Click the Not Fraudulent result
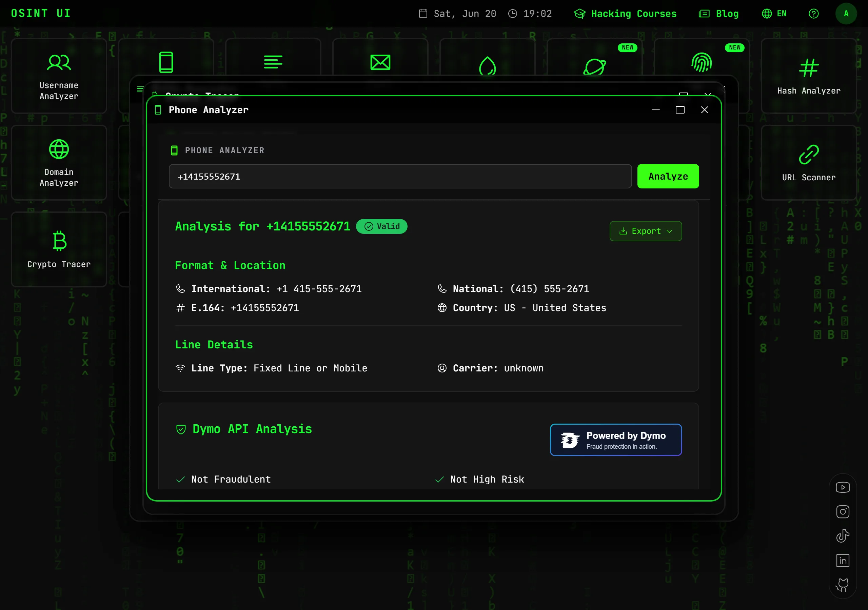The height and width of the screenshot is (610, 868). 223,479
